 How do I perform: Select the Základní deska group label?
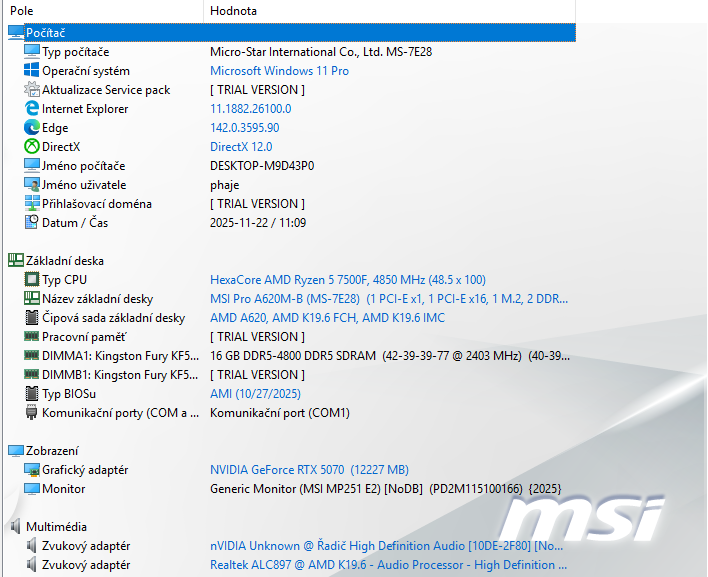(65, 261)
